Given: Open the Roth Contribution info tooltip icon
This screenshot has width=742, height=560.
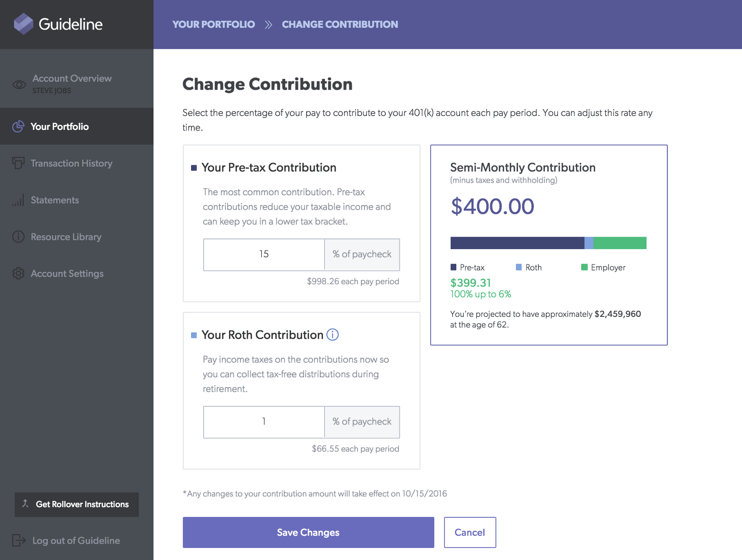Looking at the screenshot, I should 333,335.
